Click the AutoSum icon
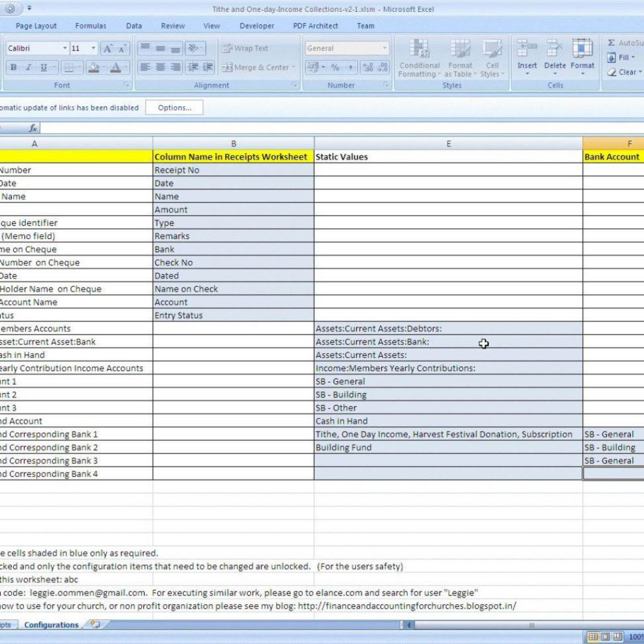The height and width of the screenshot is (644, 644). pos(610,41)
